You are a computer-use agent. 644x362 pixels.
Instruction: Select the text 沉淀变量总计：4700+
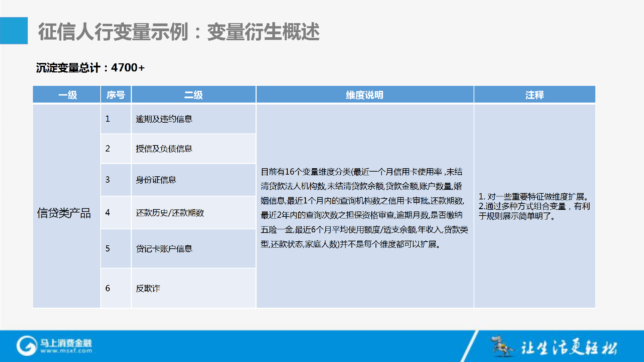tap(90, 68)
